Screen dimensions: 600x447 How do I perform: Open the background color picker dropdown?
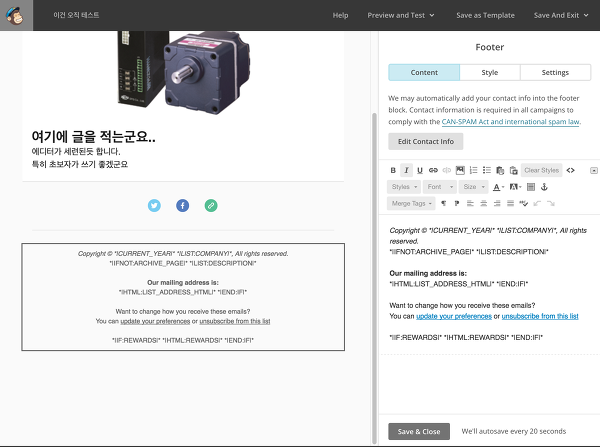(515, 187)
